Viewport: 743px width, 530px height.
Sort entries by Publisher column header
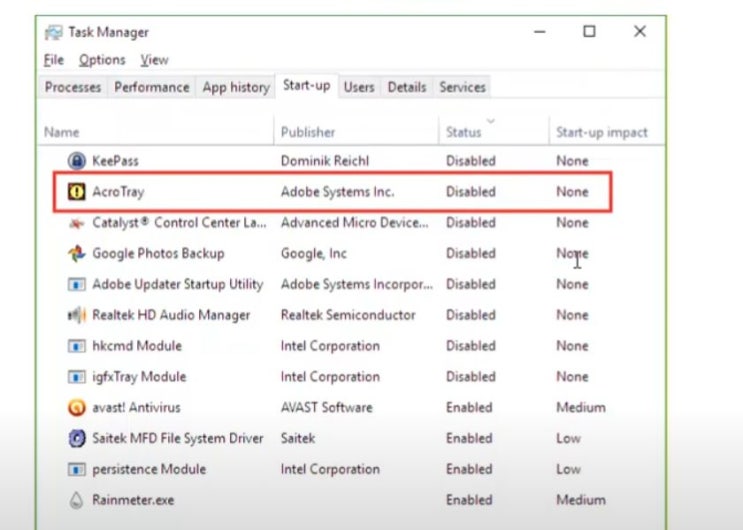[x=308, y=132]
